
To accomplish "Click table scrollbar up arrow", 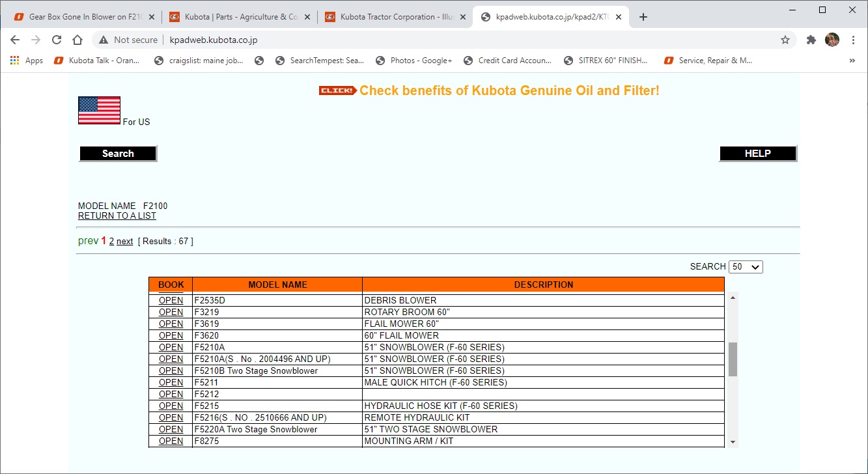I will [733, 298].
